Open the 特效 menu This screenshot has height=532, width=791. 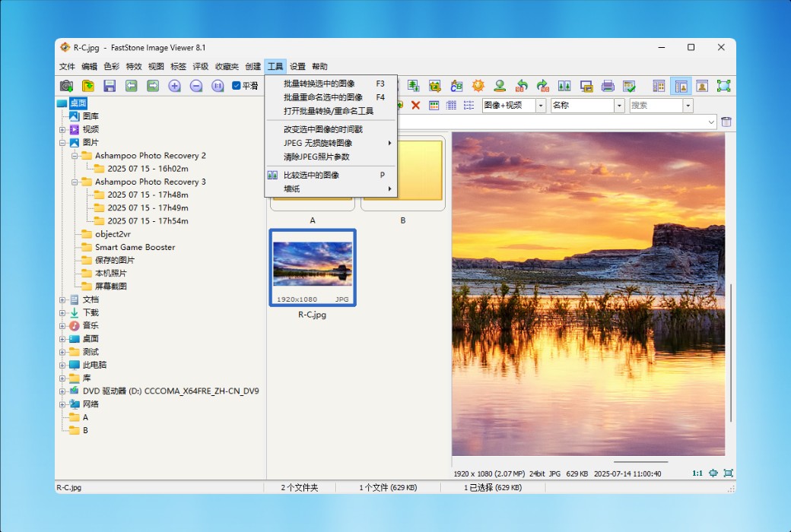click(x=134, y=67)
